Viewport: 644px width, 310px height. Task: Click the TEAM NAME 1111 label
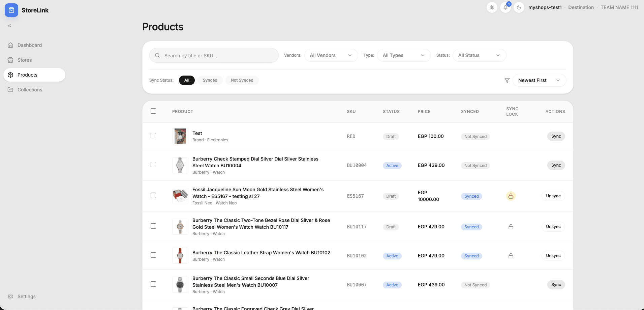(619, 7)
